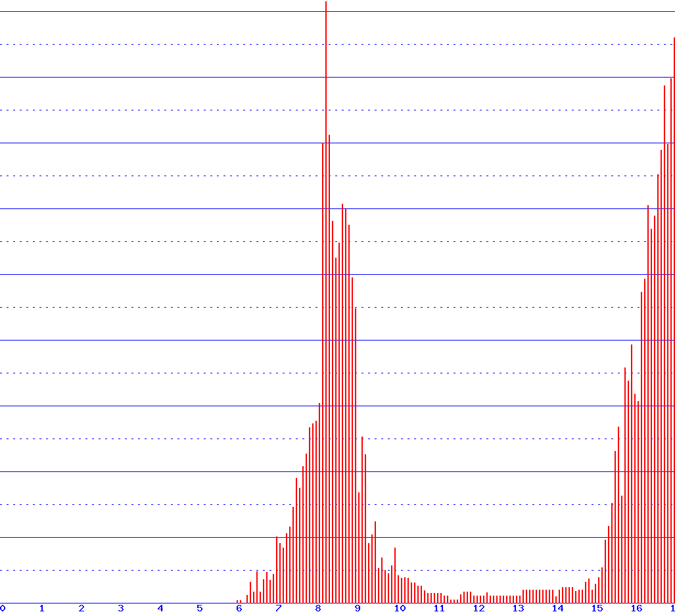Click the x-axis label 5

coord(200,608)
